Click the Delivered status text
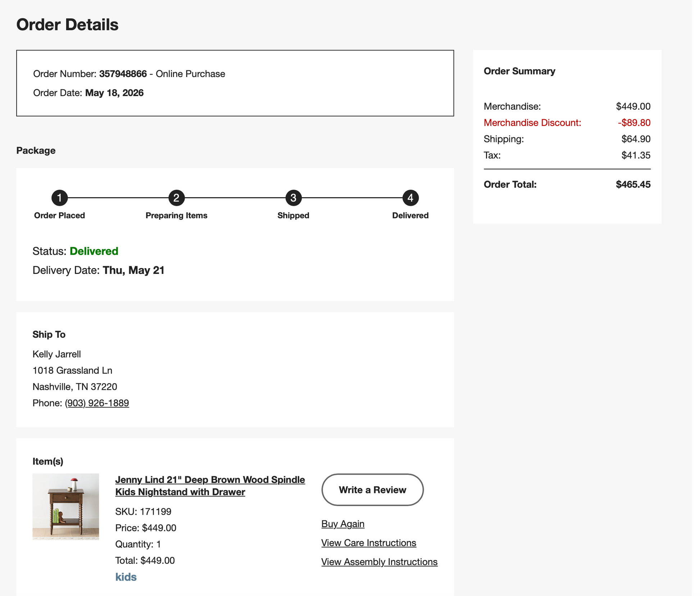 [94, 251]
